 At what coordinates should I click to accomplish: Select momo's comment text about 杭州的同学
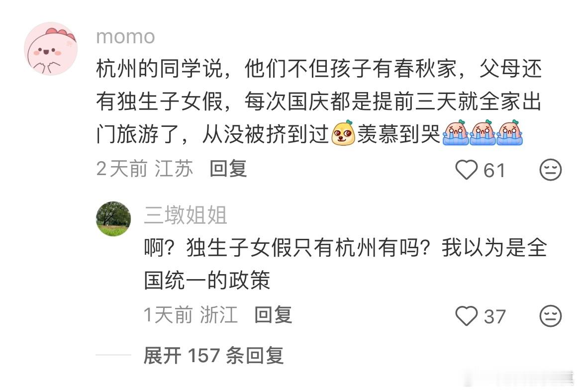[319, 101]
